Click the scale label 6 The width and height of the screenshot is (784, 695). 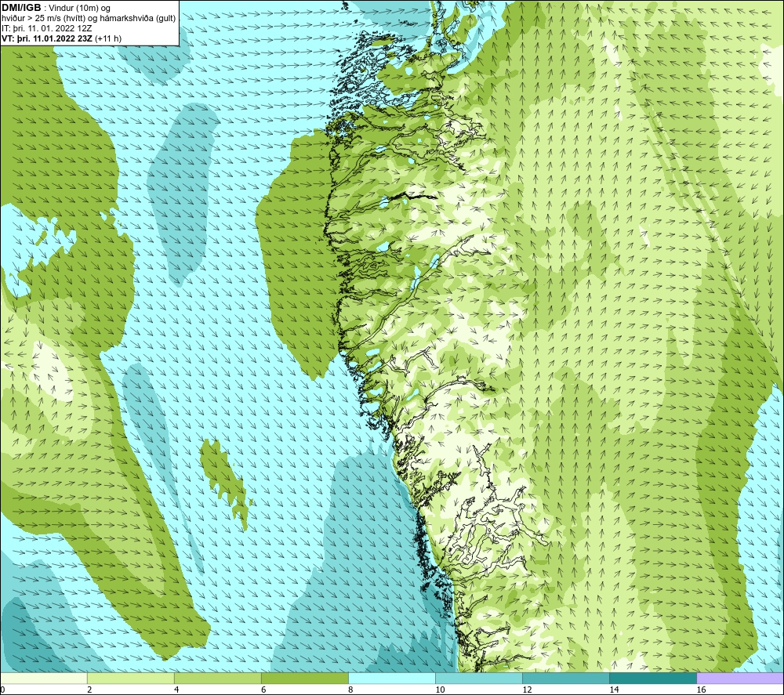click(263, 690)
